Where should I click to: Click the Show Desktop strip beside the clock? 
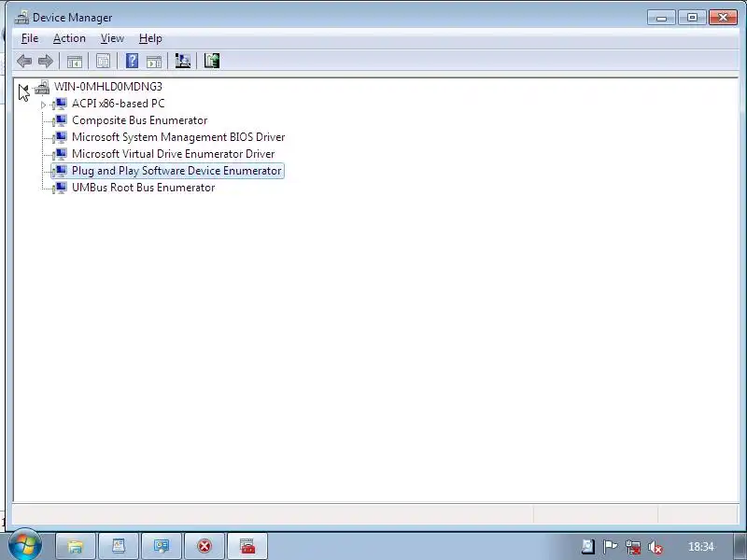[x=740, y=546]
